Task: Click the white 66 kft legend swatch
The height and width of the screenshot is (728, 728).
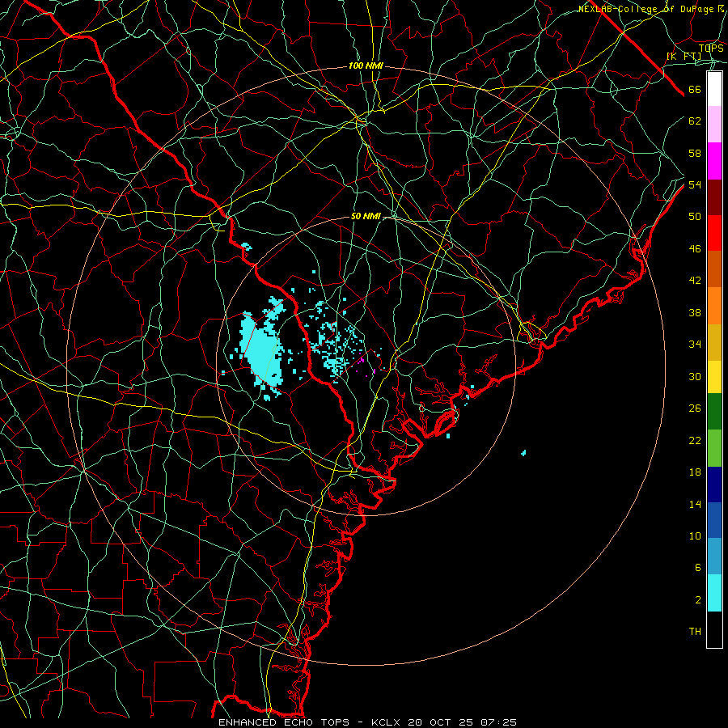Action: 714,89
